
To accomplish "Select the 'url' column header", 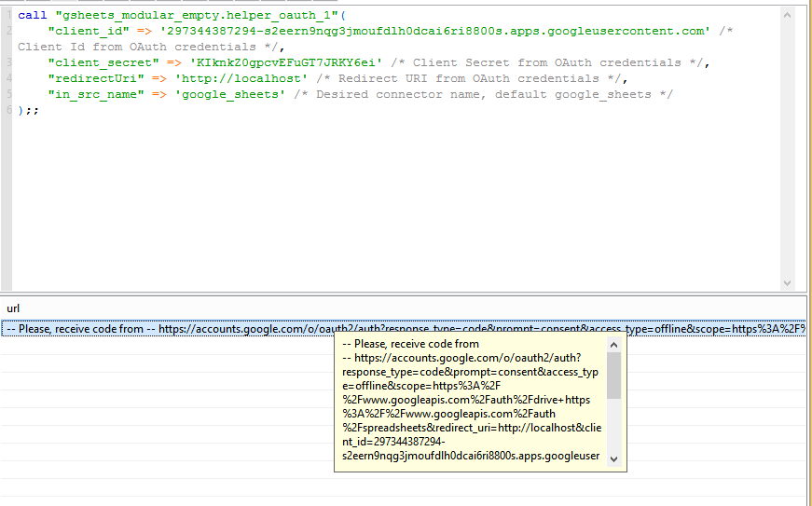I will click(x=13, y=308).
